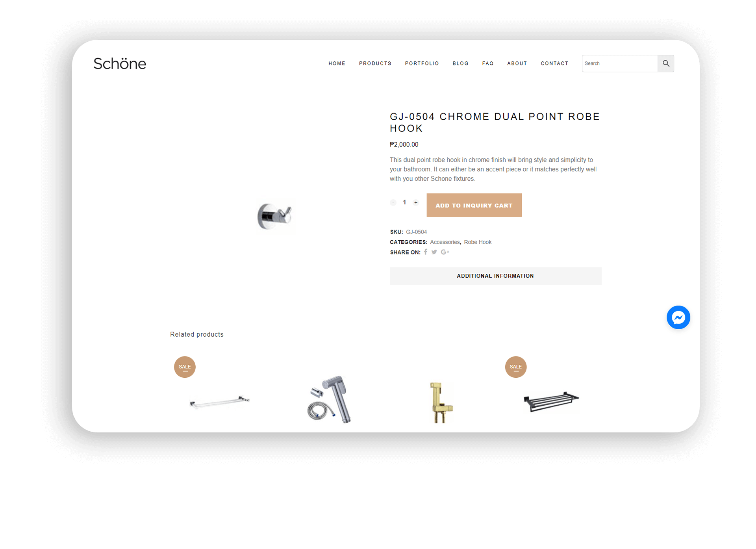Viewport: 756px width, 549px height.
Task: Open the Contact menu item
Action: [554, 63]
